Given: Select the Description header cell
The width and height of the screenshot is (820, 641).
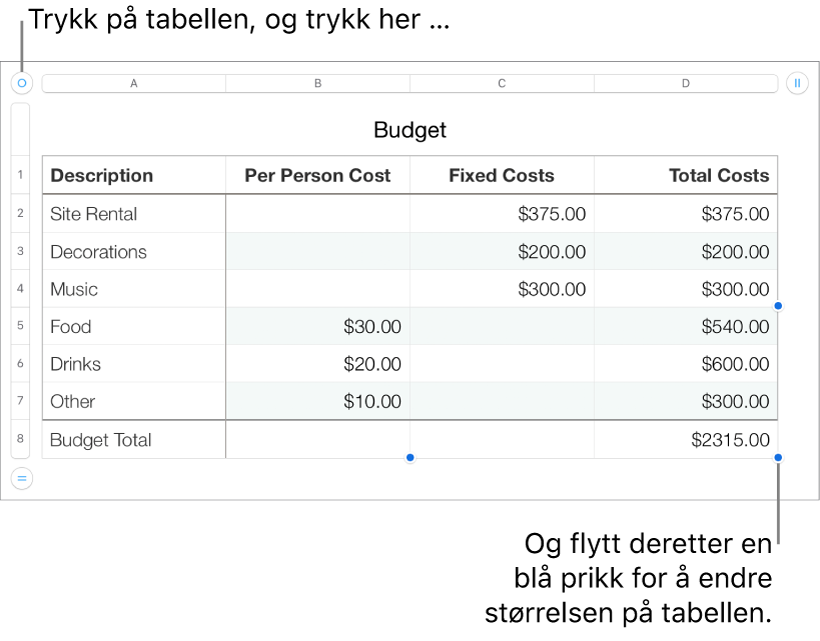Looking at the screenshot, I should pos(134,176).
